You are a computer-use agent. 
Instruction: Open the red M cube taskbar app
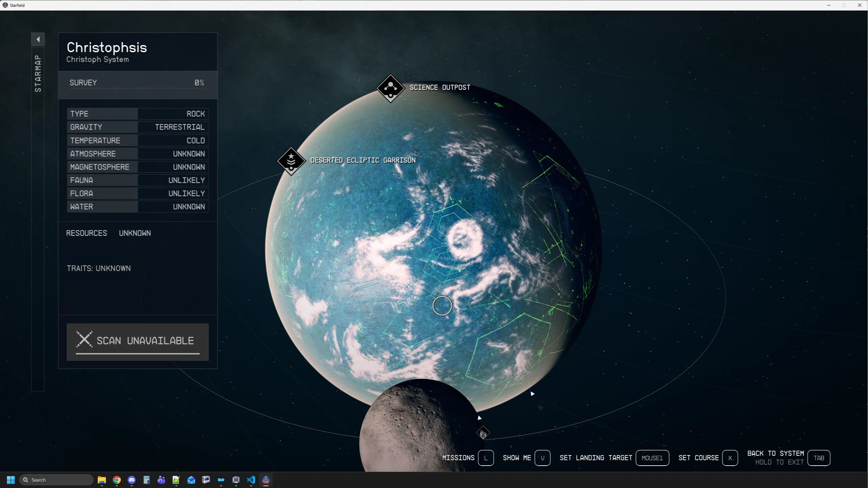(236, 480)
